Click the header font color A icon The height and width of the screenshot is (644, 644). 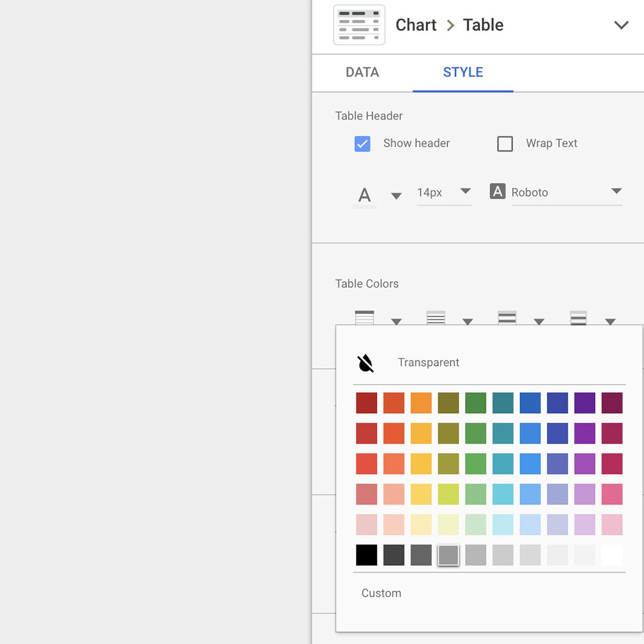364,196
